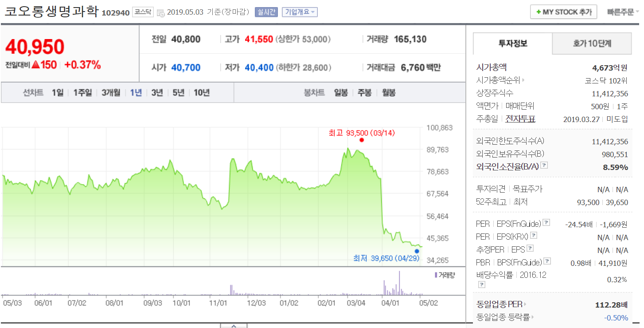Open the 기업개요 dropdown
The height and width of the screenshot is (328, 644).
pyautogui.click(x=300, y=12)
